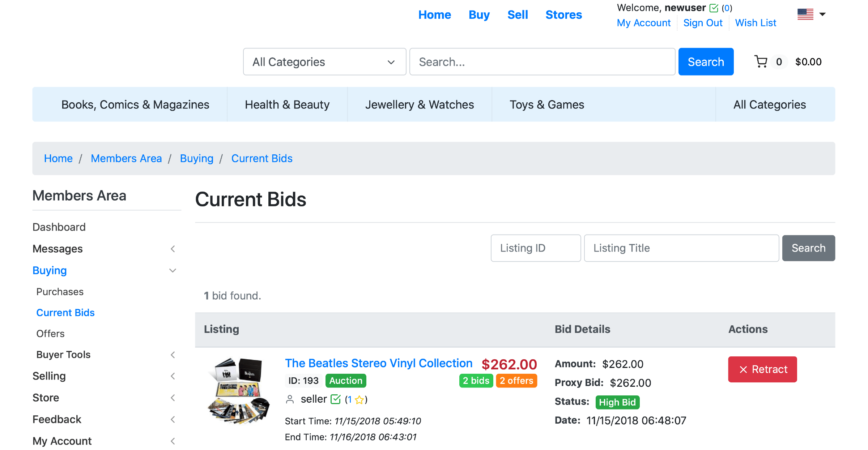Viewport: 868px width, 450px height.
Task: Click the Sign Out link
Action: (x=702, y=23)
